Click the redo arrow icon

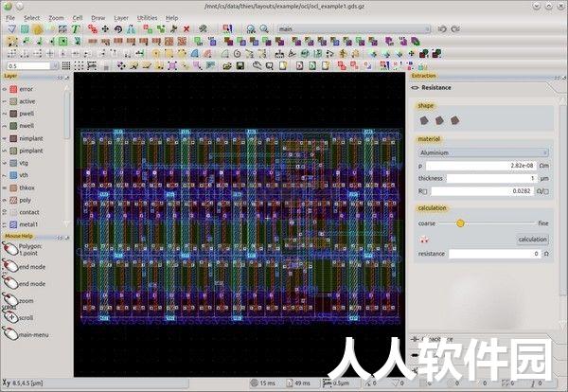click(x=455, y=29)
